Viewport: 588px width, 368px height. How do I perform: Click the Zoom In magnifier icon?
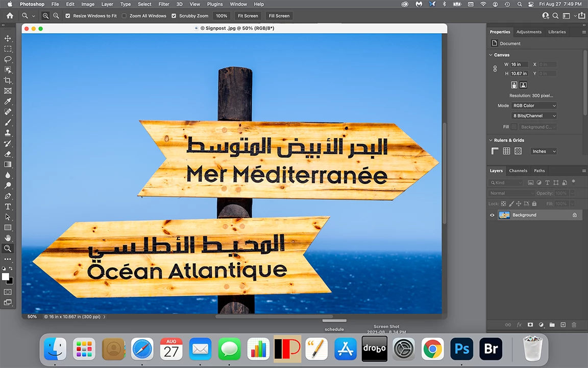click(45, 16)
